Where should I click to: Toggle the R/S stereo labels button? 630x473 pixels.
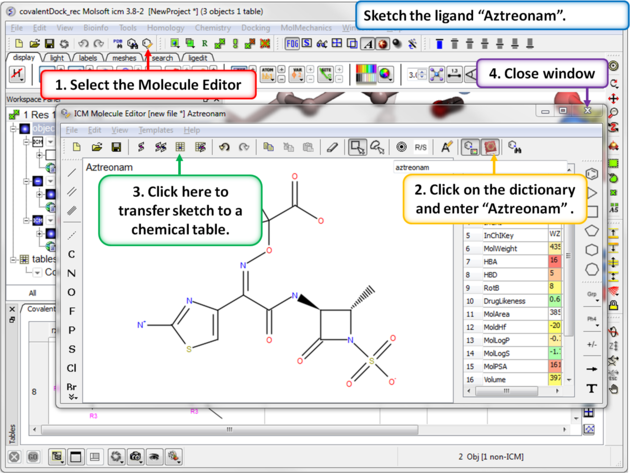(421, 147)
